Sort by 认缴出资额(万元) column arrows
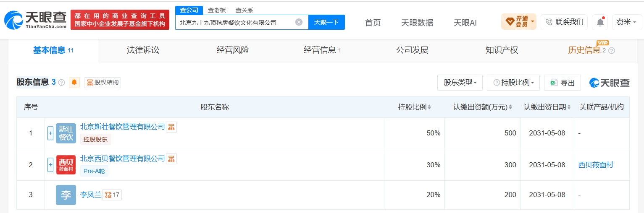The image size is (644, 213). tap(510, 107)
